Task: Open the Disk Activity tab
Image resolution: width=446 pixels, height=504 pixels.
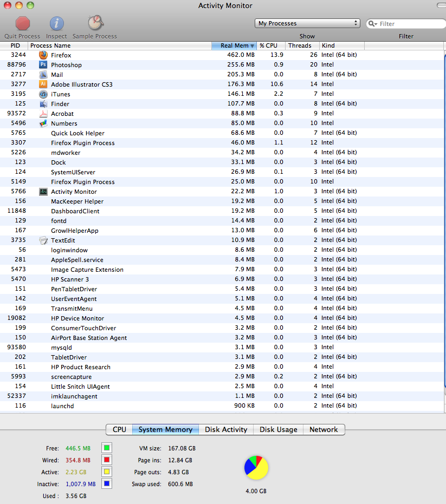Action: 226,429
